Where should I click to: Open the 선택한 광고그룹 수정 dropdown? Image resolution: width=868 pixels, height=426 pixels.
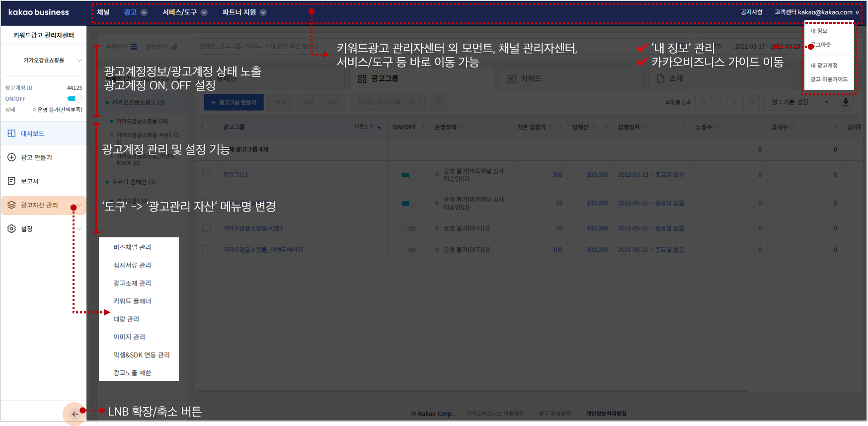388,102
